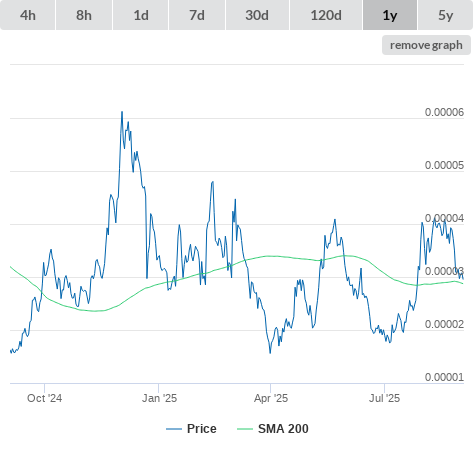Click the 0.00001 y-axis label

[444, 377]
